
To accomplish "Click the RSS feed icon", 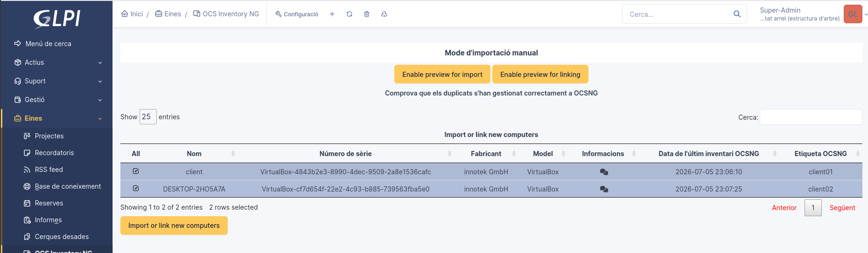I will click(27, 170).
